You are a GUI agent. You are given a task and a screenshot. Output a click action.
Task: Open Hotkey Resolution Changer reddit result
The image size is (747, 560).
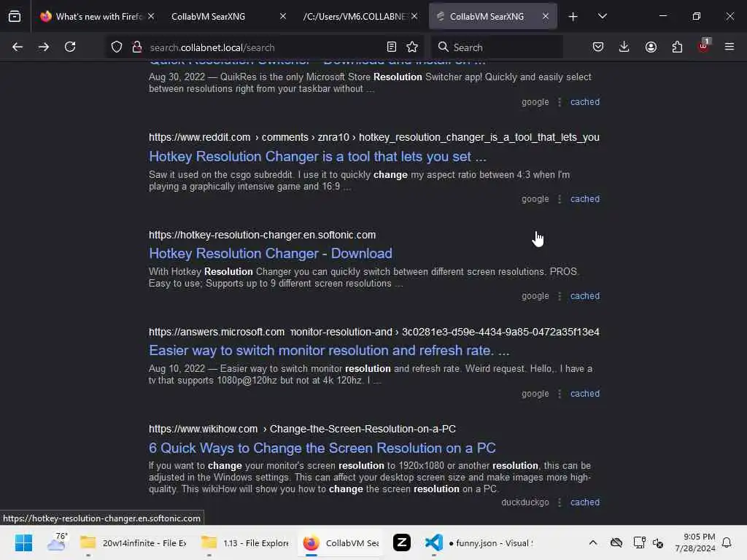click(x=317, y=156)
